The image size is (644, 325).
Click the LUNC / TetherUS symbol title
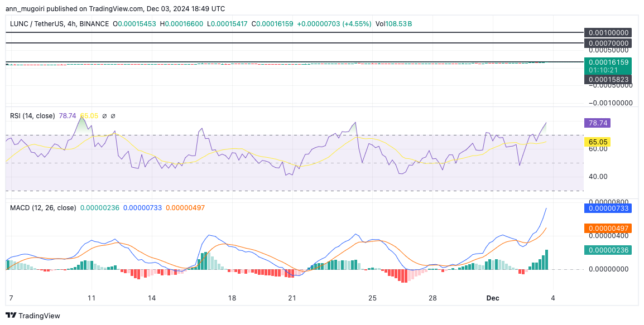41,25
